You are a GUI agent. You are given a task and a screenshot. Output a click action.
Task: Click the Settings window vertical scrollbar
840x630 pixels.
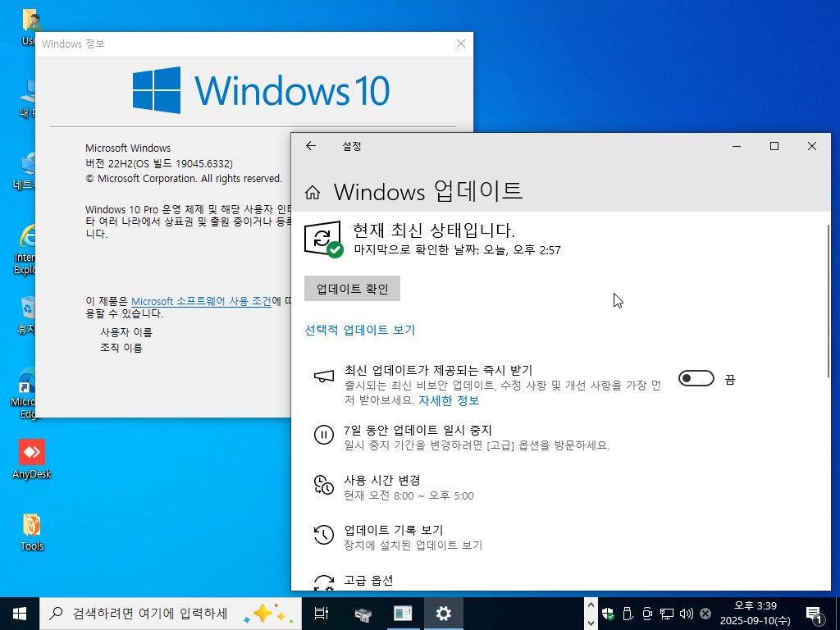coord(829,300)
